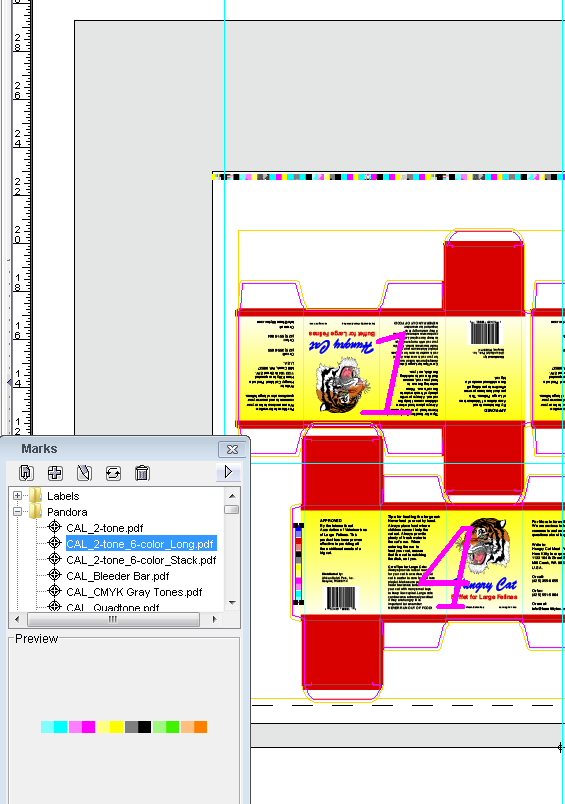The height and width of the screenshot is (804, 565).
Task: Select CAL_CMYK Gray Tones.pdf mark
Action: tap(134, 592)
